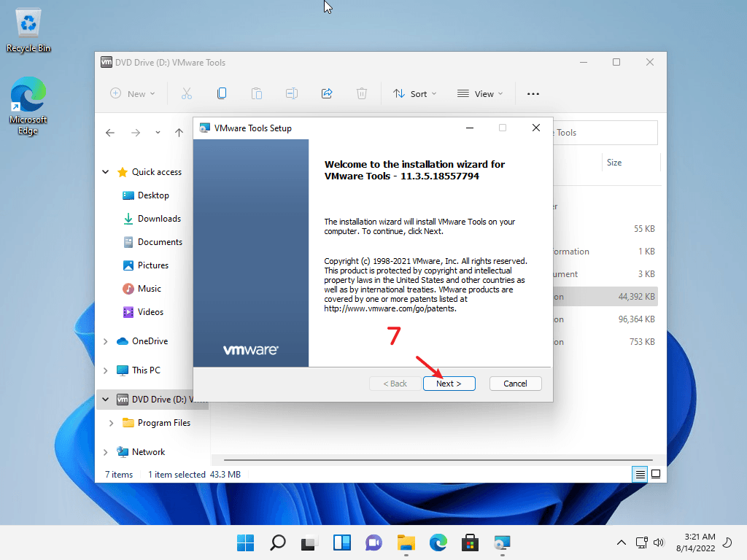The width and height of the screenshot is (747, 560).
Task: Cancel the VMware Tools installation
Action: 515,384
